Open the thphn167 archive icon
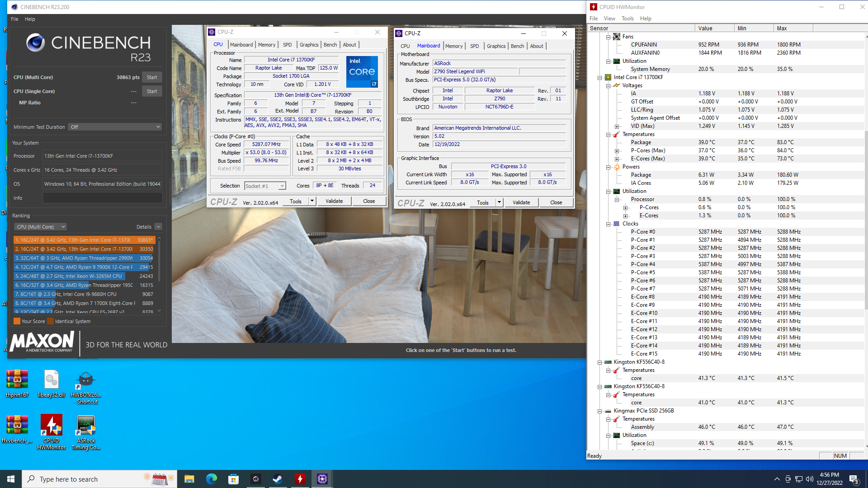The height and width of the screenshot is (488, 868). 17,380
